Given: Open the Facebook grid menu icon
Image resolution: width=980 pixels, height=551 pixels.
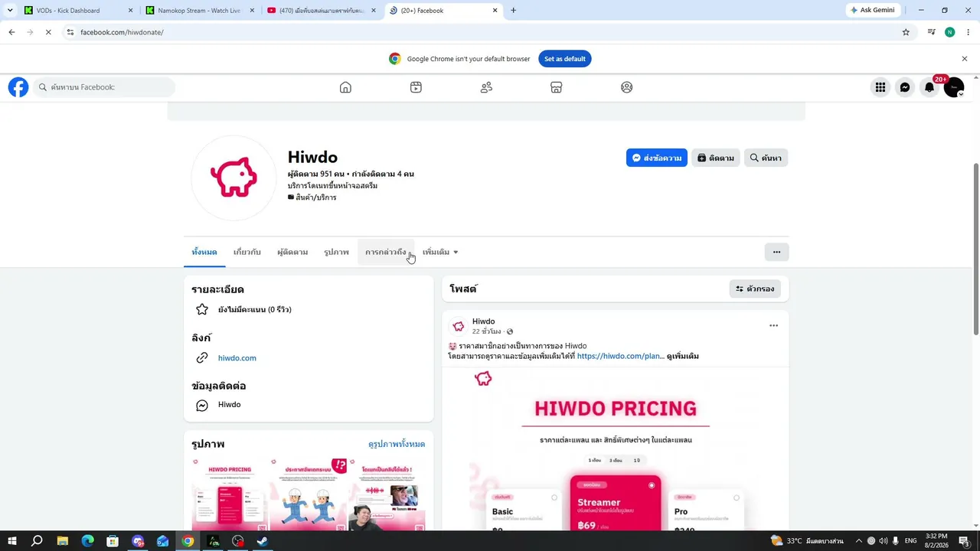Looking at the screenshot, I should 880,87.
